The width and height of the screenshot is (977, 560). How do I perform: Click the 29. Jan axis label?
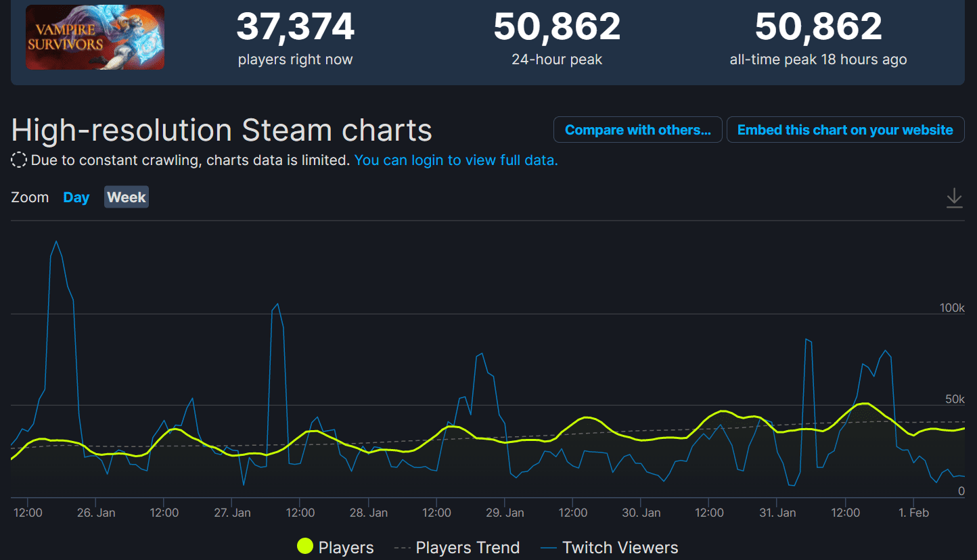(505, 513)
